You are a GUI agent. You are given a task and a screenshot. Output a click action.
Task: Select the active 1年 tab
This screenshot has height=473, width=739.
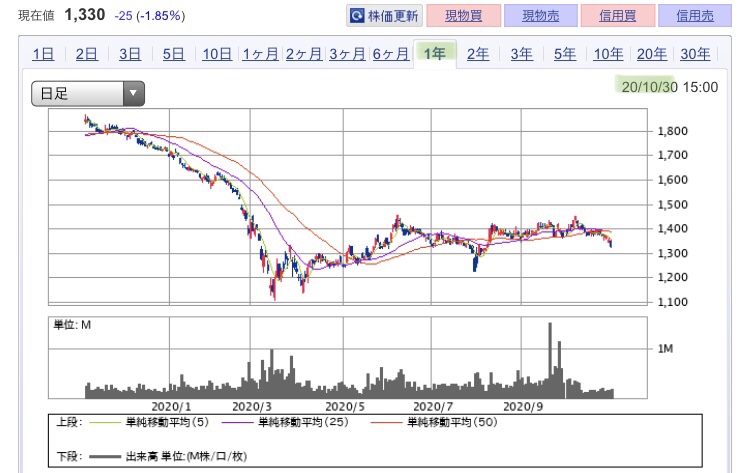pyautogui.click(x=435, y=54)
